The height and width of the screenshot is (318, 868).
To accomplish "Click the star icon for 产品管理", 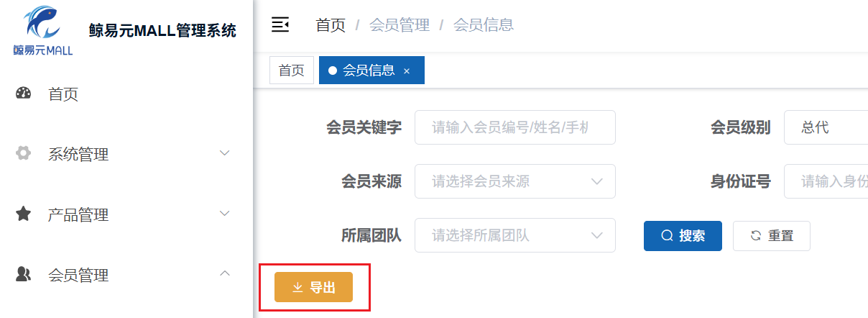I will click(24, 214).
